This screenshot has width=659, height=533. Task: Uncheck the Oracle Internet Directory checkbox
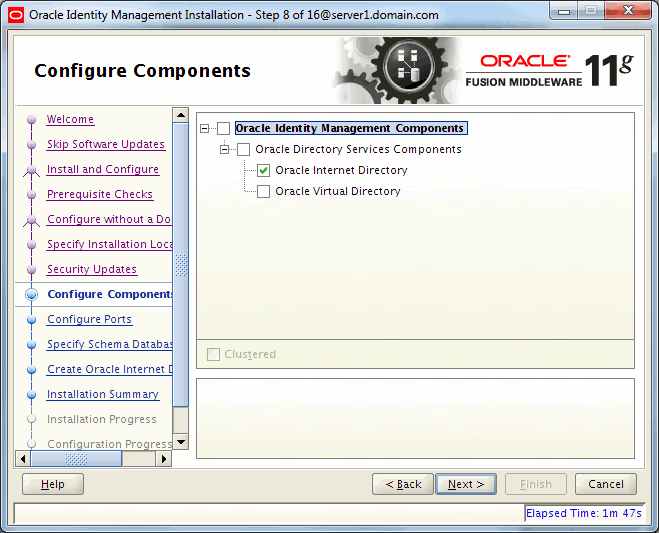point(264,170)
